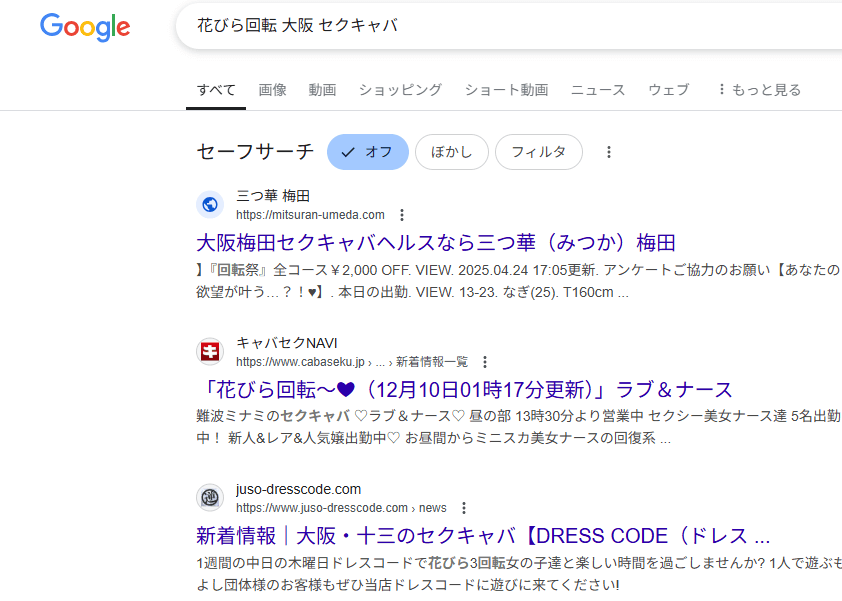This screenshot has width=842, height=601.
Task: Open the 花びら回転 ラブ＆ナース result link
Action: pos(465,389)
